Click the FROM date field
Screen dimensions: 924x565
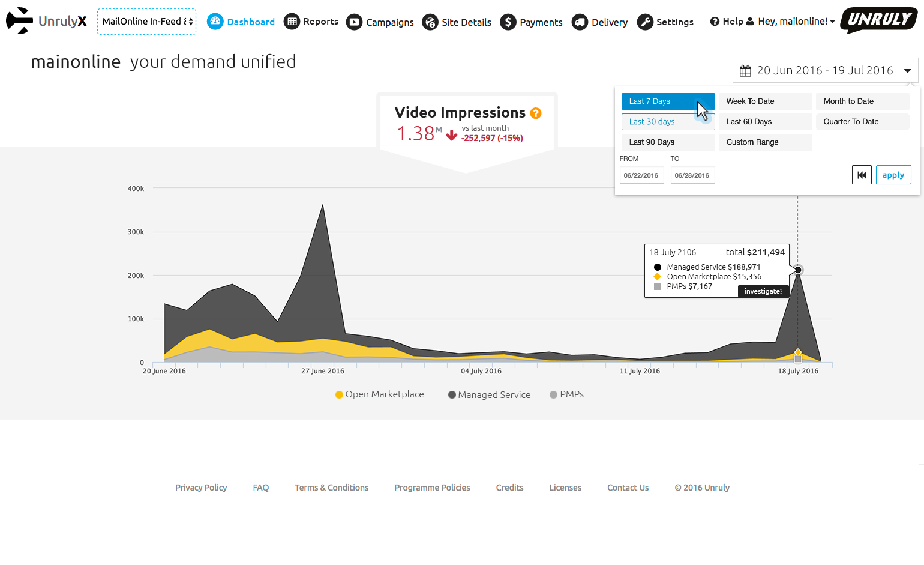pos(641,175)
